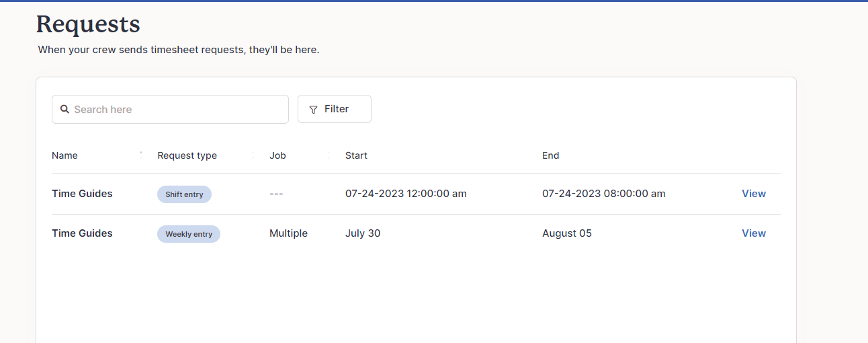The width and height of the screenshot is (868, 343).
Task: Click the Weekly entry badge
Action: (189, 234)
